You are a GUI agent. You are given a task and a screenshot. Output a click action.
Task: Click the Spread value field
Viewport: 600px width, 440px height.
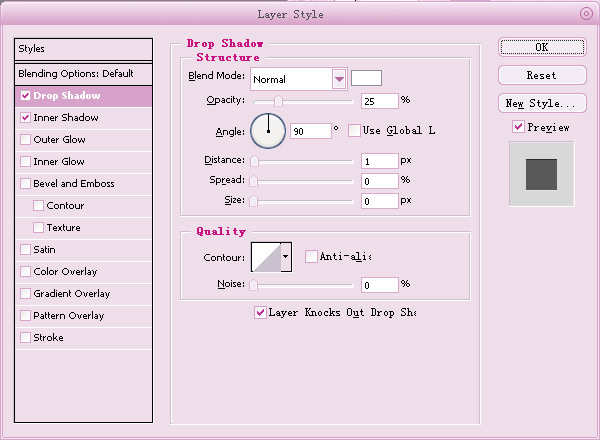(x=380, y=181)
